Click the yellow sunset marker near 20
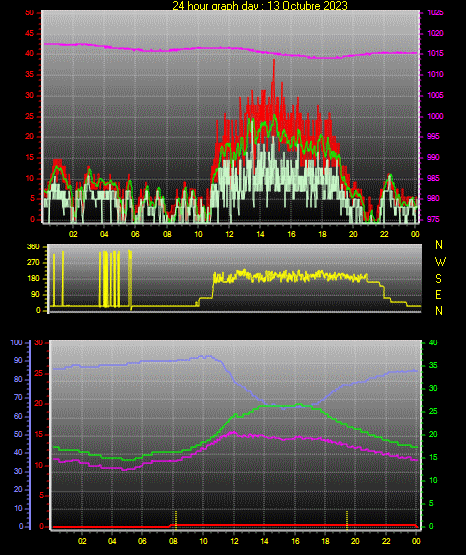466x555 pixels. point(347,520)
